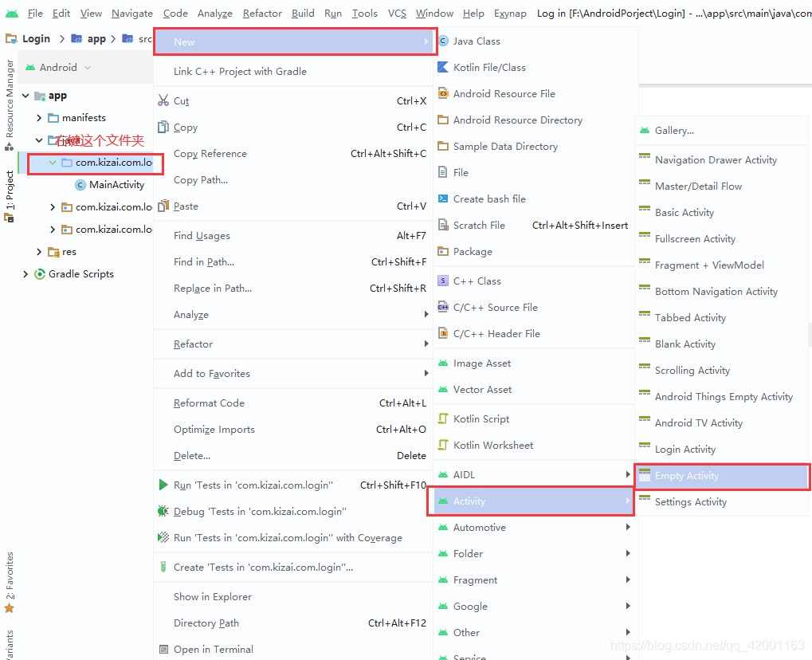
Task: Click the Gallery android icon
Action: click(645, 131)
